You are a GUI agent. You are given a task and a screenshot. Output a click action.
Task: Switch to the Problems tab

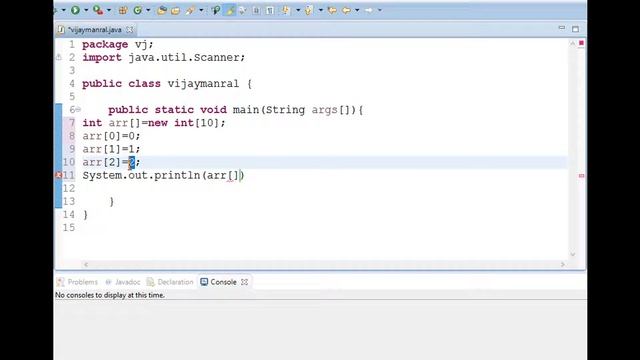click(x=78, y=282)
